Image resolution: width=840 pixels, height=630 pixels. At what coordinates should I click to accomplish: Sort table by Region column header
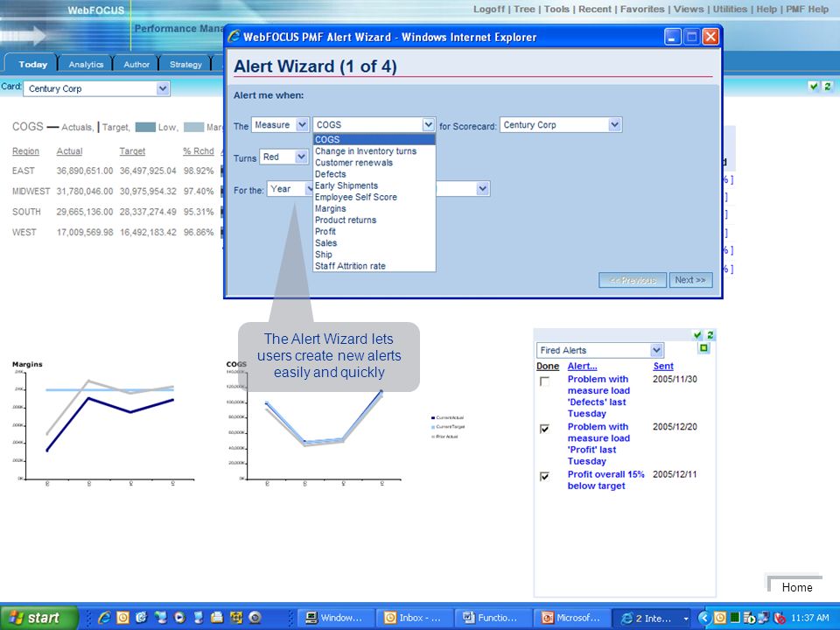25,151
